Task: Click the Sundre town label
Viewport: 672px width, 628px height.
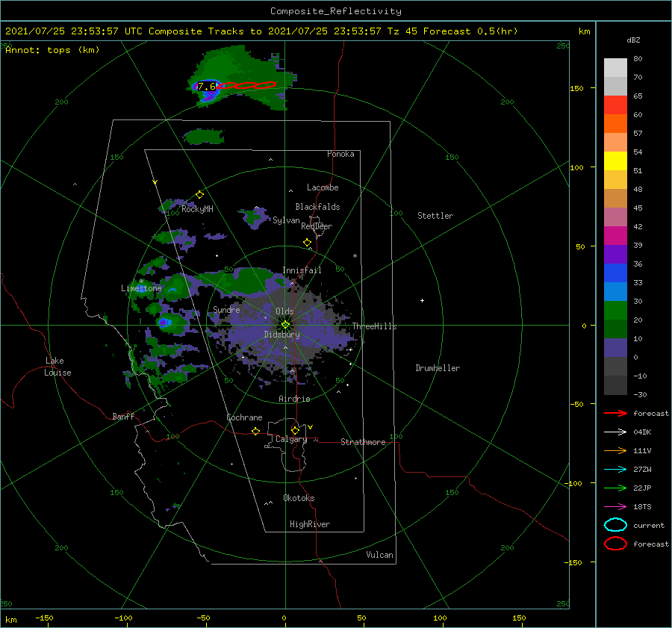Action: point(226,309)
